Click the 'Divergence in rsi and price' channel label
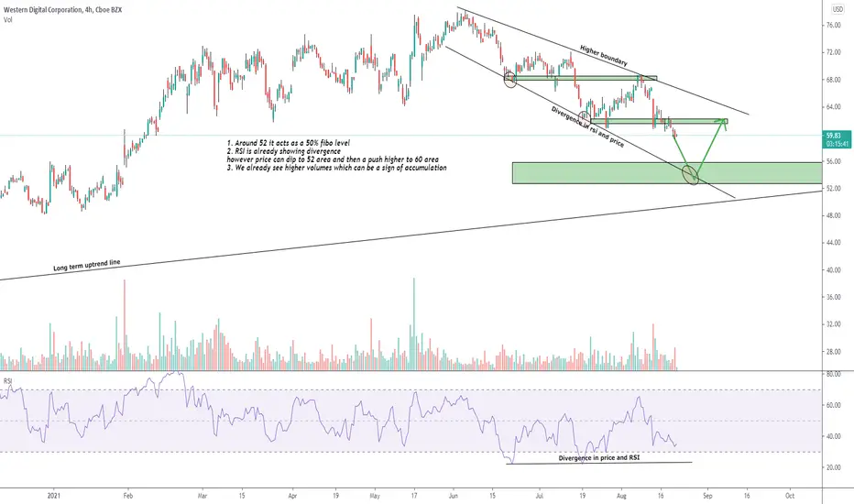The image size is (854, 504). pos(587,127)
